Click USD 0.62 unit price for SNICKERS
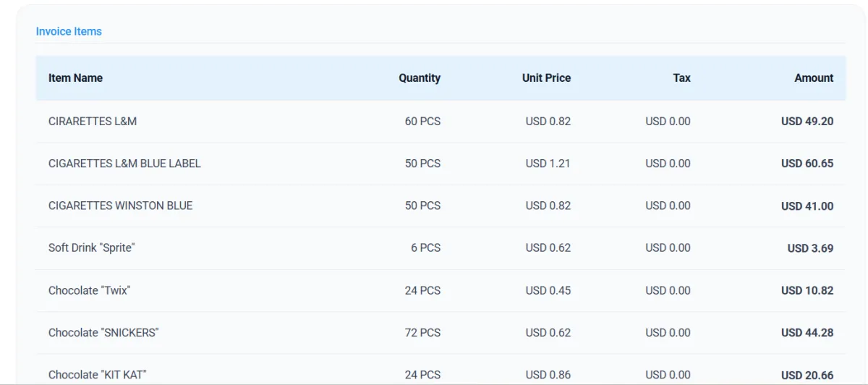This screenshot has width=868, height=385. (x=548, y=332)
